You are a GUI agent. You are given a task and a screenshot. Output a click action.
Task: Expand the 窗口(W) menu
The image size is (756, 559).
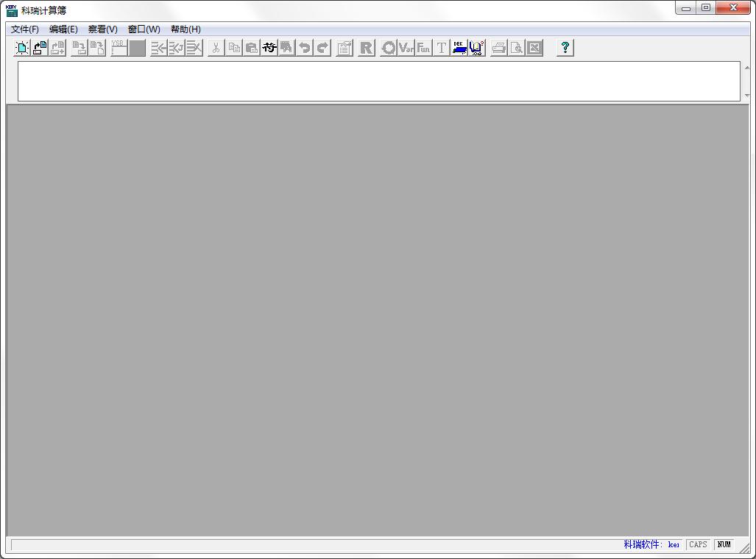point(144,29)
